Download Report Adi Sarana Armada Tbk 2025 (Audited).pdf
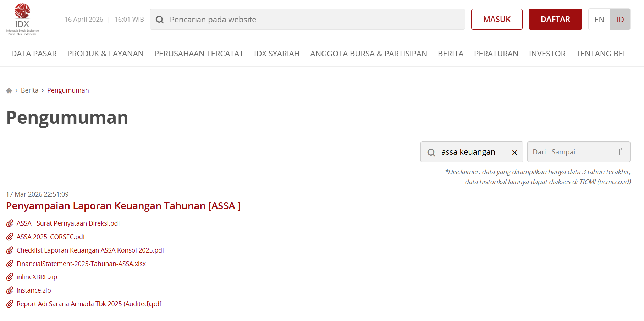Screen dimensions: 644x321 (x=89, y=304)
